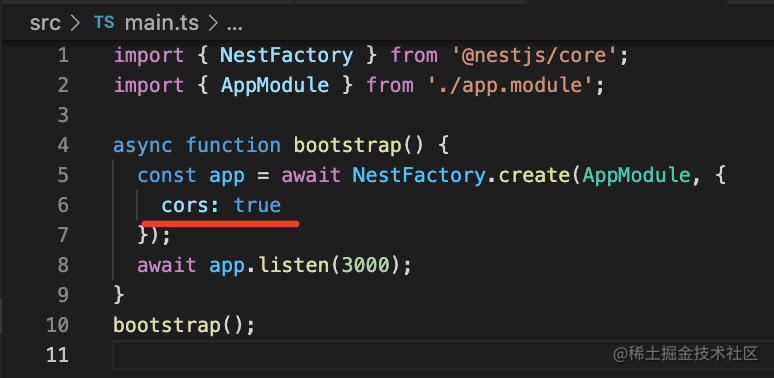Click line number 11 in gutter

tap(57, 355)
